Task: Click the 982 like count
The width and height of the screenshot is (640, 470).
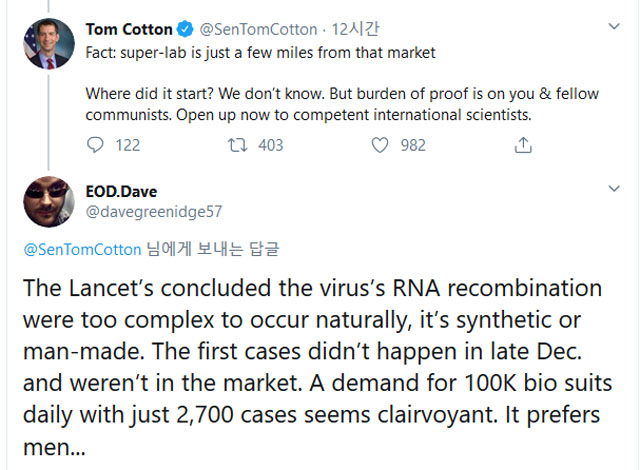Action: 413,145
